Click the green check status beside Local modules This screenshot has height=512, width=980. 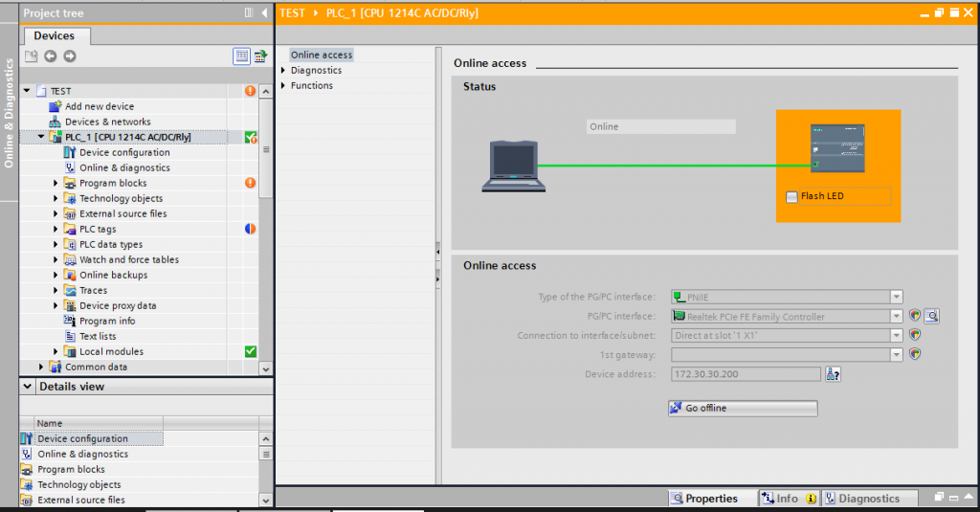coord(250,351)
